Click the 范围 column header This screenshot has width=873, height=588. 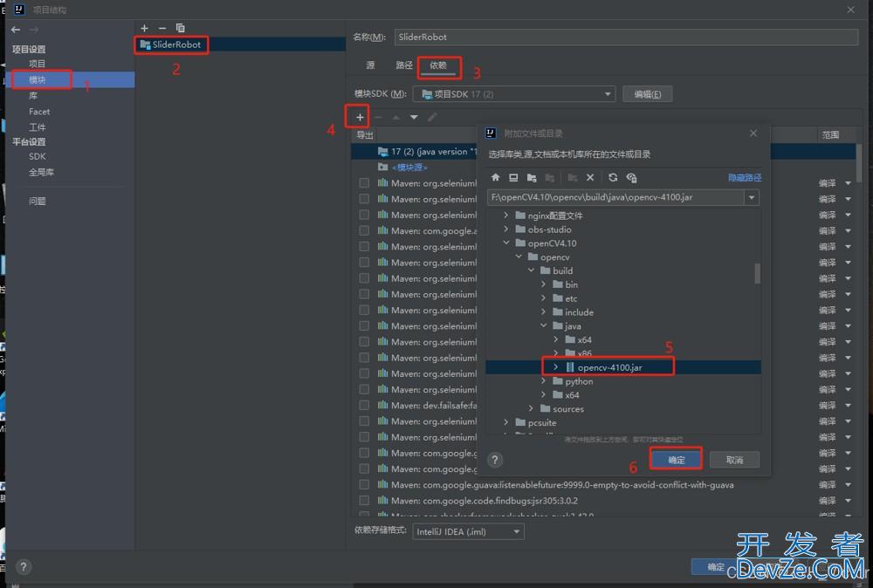coord(831,134)
